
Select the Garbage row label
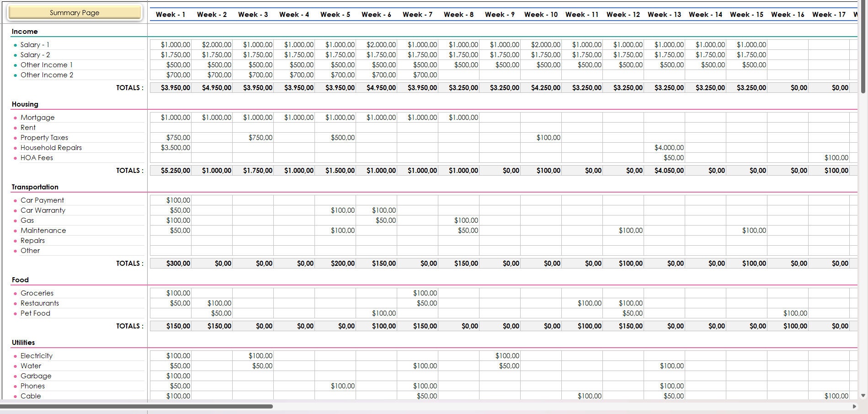point(36,376)
